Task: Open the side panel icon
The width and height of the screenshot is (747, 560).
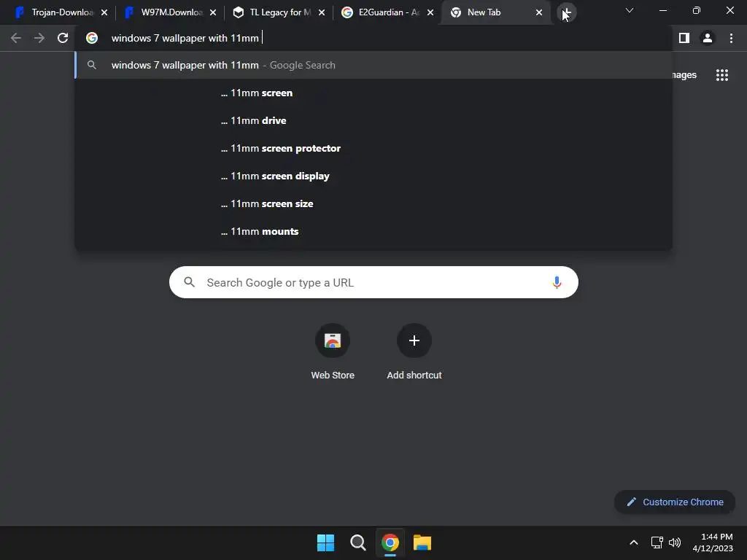Action: [x=684, y=38]
